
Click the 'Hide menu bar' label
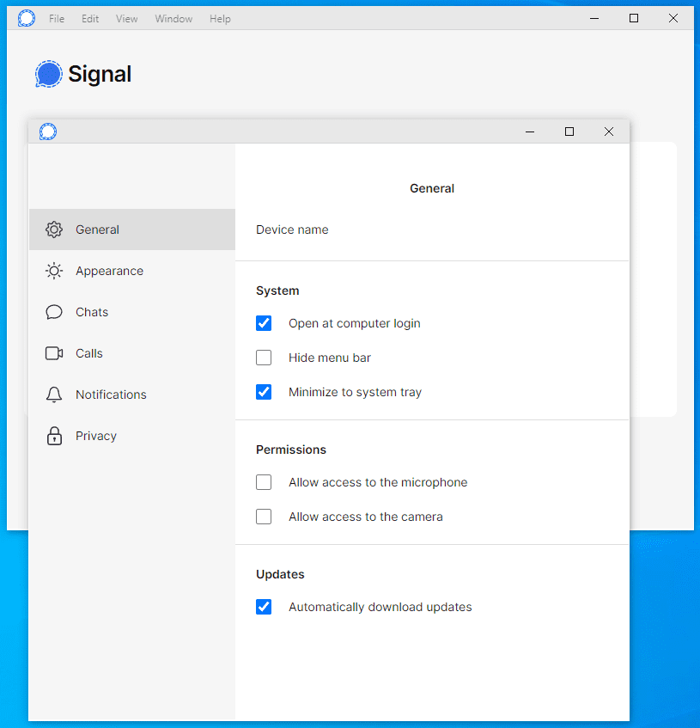(x=329, y=358)
